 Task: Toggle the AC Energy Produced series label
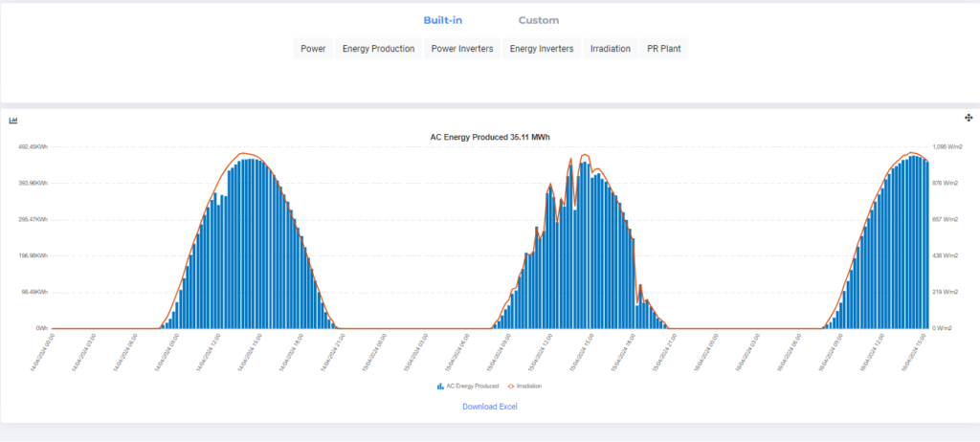coord(470,386)
